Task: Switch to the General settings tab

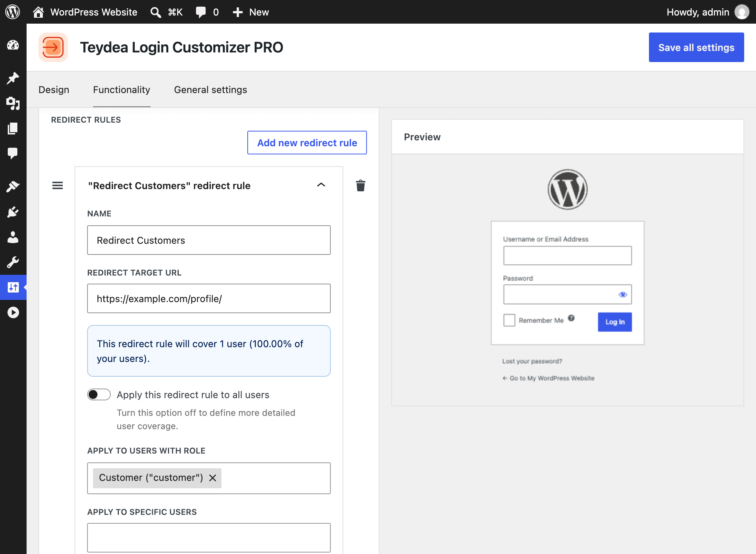Action: (x=210, y=90)
